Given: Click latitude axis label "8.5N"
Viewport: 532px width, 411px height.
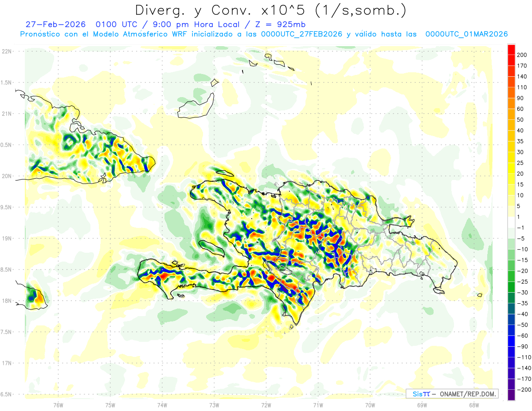Looking at the screenshot, I should pos(6,270).
